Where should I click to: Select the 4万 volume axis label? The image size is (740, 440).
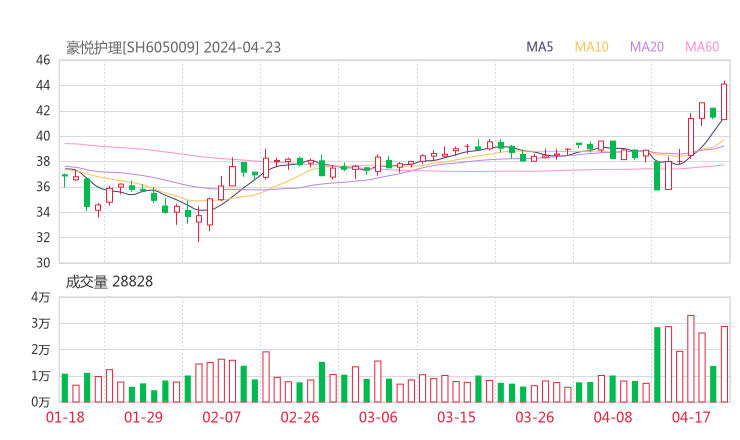(x=41, y=298)
